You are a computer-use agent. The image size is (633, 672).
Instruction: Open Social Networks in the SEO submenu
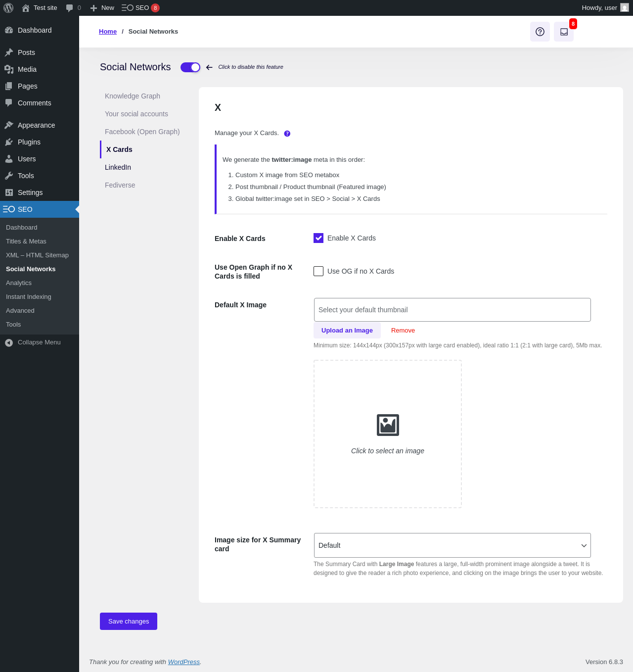click(x=31, y=269)
